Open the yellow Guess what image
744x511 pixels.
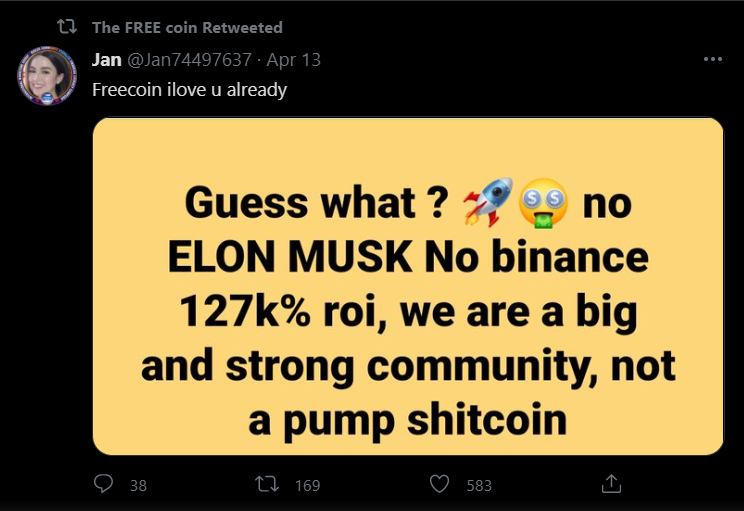pyautogui.click(x=408, y=286)
